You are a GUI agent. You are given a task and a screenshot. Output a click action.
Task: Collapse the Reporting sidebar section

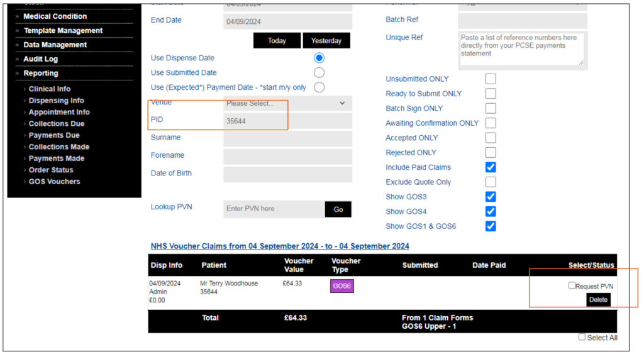tap(41, 74)
